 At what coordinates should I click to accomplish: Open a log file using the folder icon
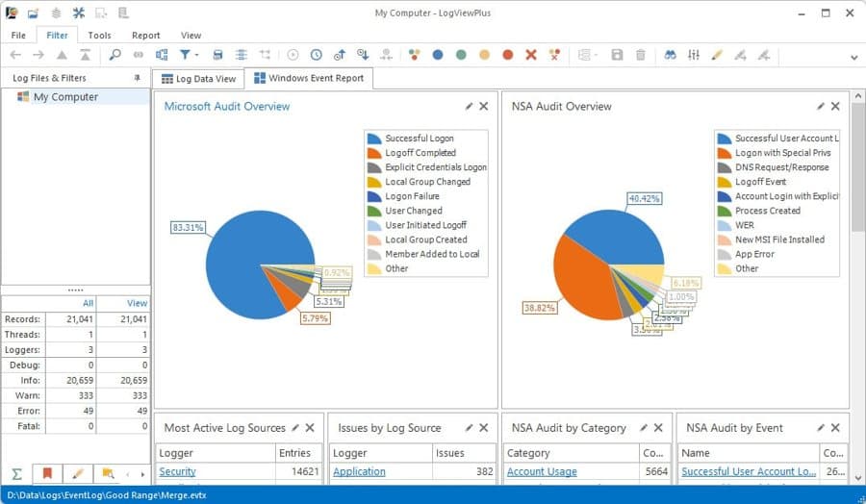[x=33, y=13]
